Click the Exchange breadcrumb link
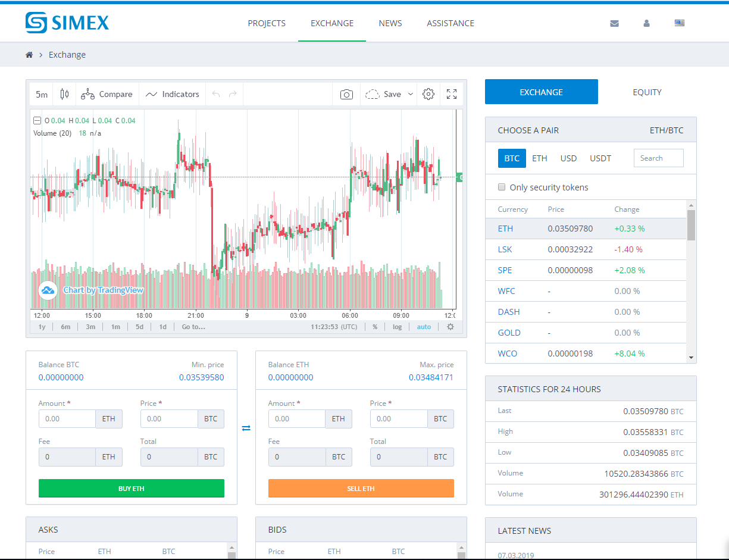 click(67, 55)
